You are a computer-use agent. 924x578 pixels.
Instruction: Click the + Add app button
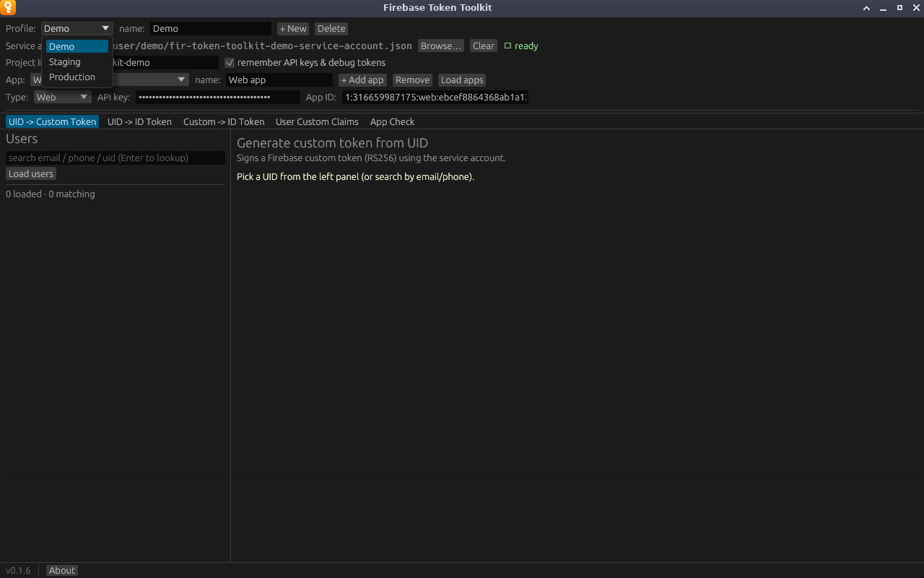click(x=362, y=80)
